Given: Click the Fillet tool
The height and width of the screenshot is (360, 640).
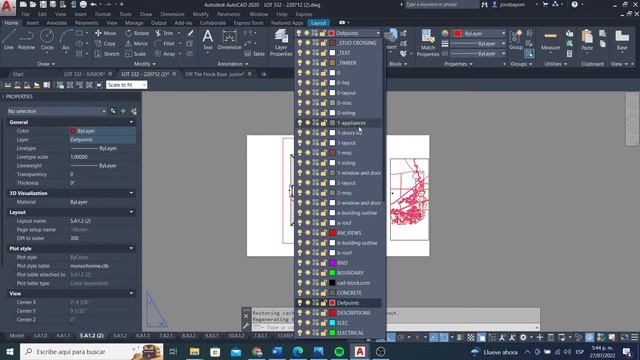Looking at the screenshot, I should point(165,43).
